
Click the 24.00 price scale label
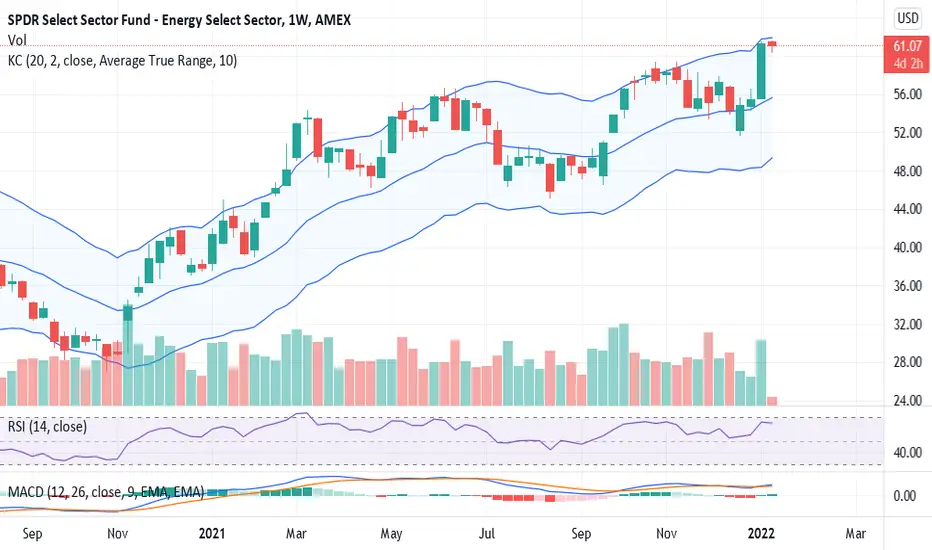click(908, 400)
